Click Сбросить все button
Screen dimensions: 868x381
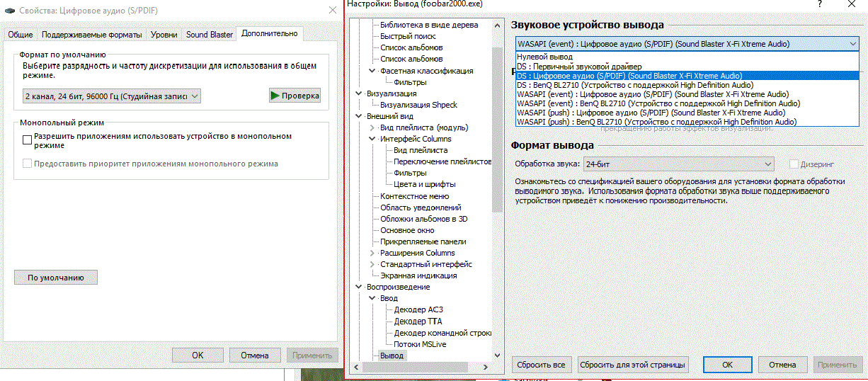(x=541, y=365)
